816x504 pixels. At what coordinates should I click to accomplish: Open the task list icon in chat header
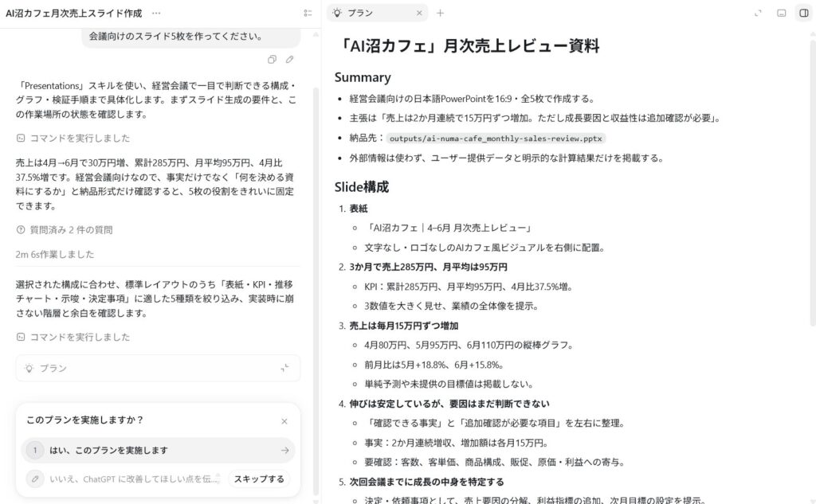coord(308,14)
